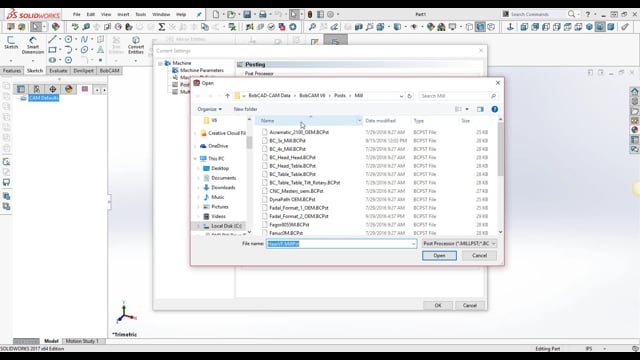Switch to the Evaluate tab
This screenshot has width=640, height=360.
pos(58,71)
